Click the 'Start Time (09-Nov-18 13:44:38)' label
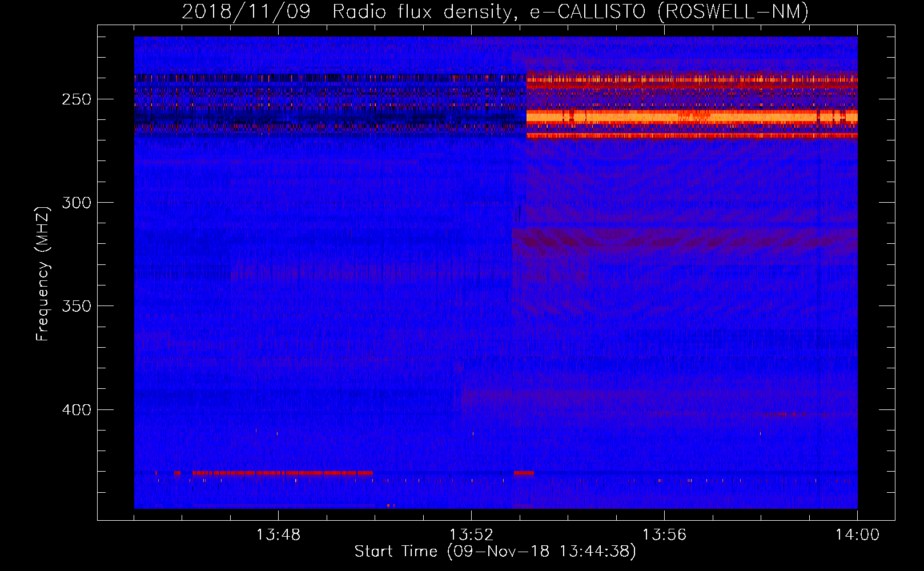 [x=495, y=552]
